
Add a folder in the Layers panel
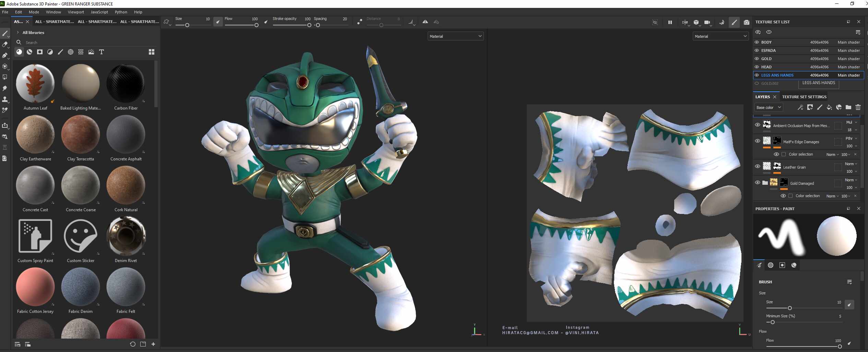click(848, 107)
